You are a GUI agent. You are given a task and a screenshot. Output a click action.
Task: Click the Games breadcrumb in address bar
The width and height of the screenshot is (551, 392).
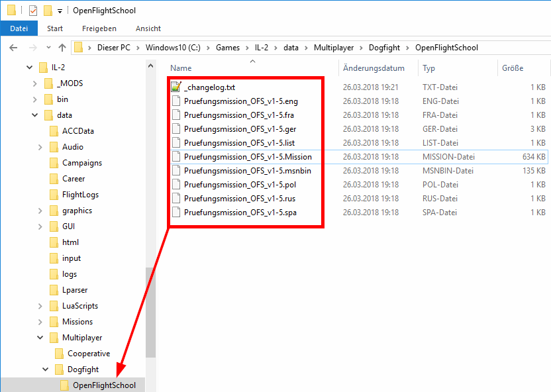point(228,48)
